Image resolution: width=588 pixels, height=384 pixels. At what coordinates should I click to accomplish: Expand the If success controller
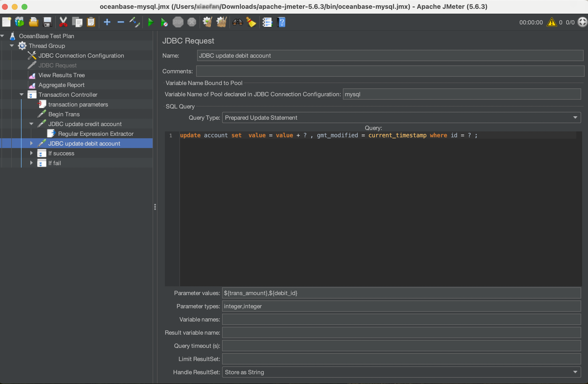tap(31, 153)
